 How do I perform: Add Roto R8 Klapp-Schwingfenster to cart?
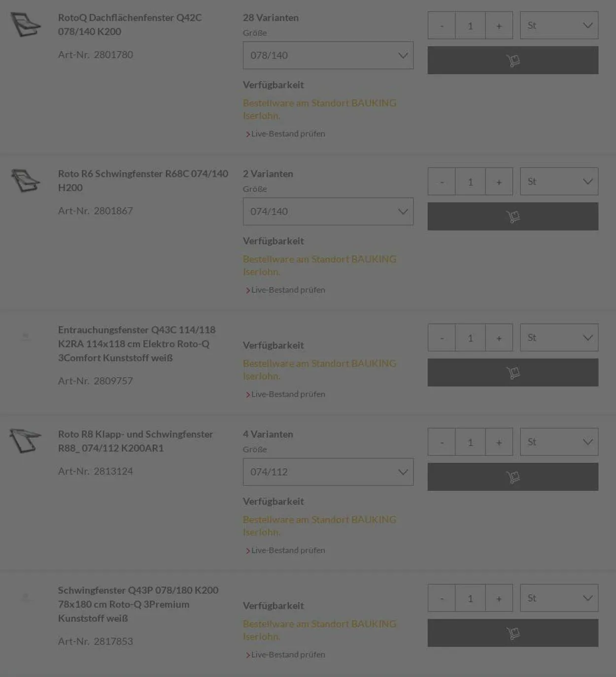coord(513,476)
